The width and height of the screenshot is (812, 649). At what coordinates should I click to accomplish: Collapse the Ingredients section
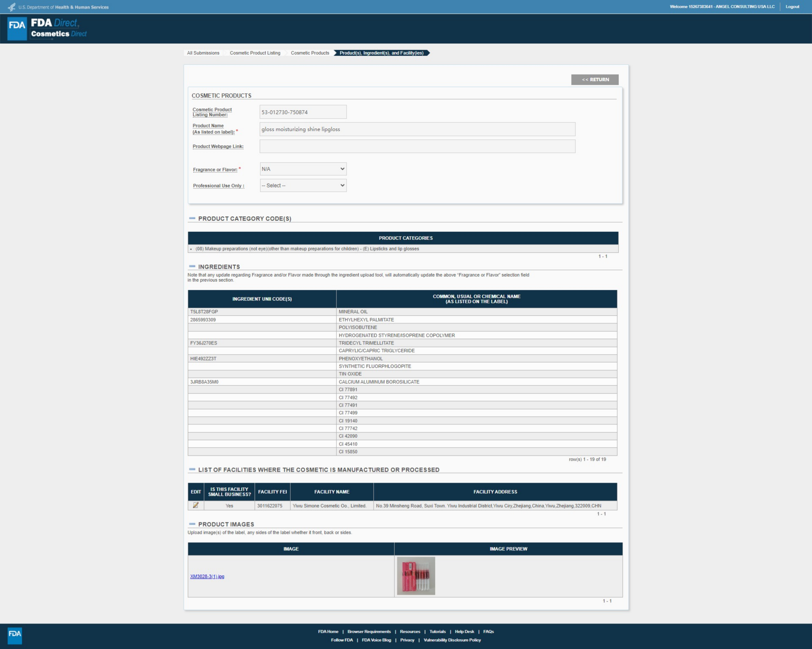pyautogui.click(x=192, y=267)
